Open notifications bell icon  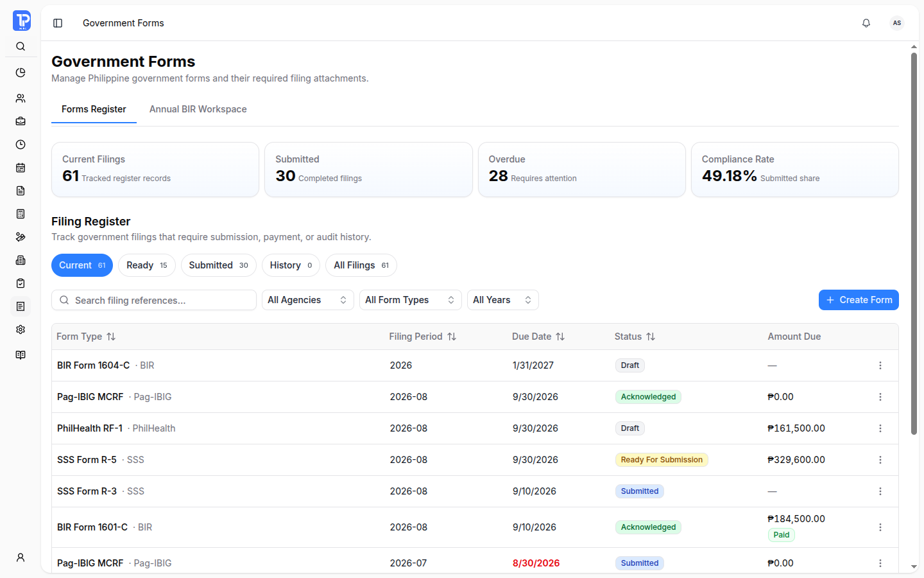click(x=866, y=23)
